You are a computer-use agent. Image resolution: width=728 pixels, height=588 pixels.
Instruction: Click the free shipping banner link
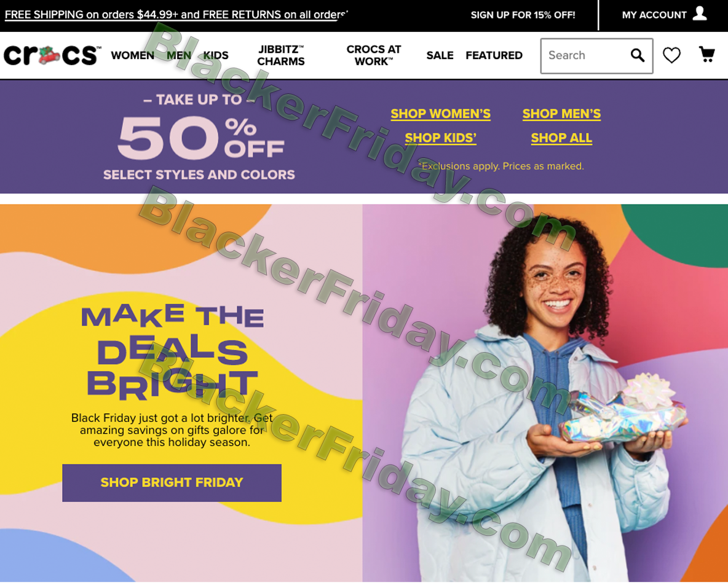point(176,15)
